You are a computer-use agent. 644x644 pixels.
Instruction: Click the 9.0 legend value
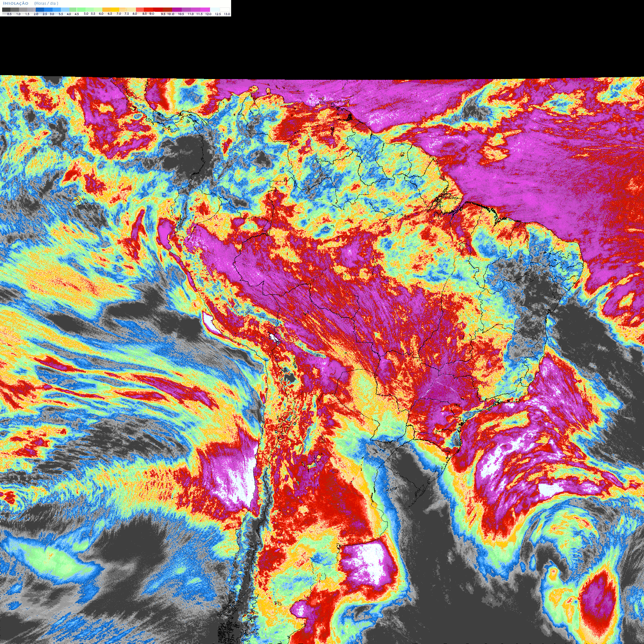(x=152, y=14)
